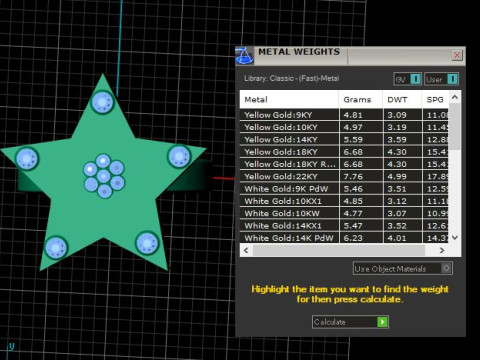
Task: Click the vertical scrollbar thumb
Action: click(455, 127)
